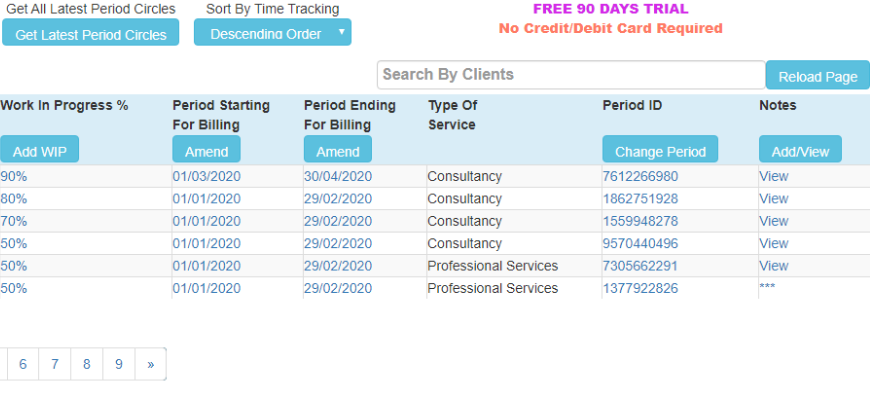Open Period ID 7305662291
Image resolution: width=870 pixels, height=397 pixels.
coord(640,266)
